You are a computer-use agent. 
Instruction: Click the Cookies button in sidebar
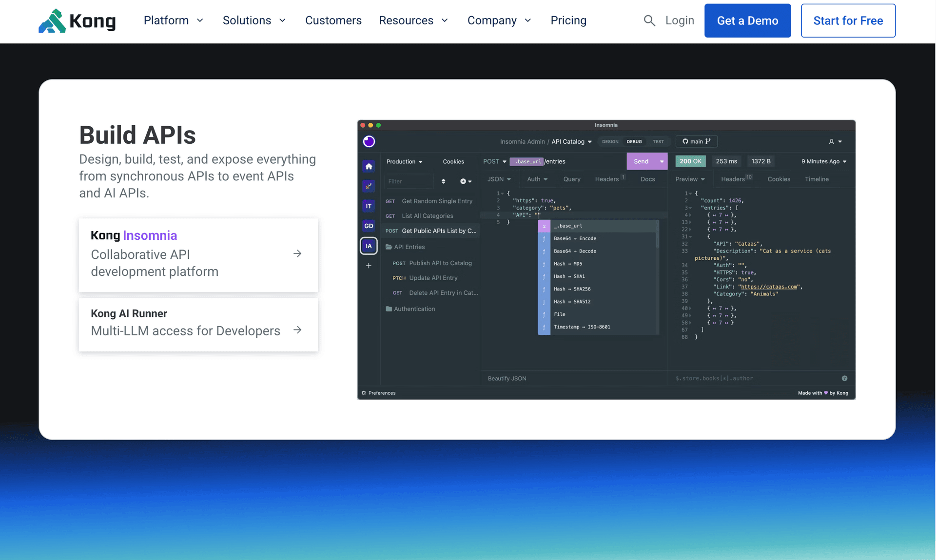pyautogui.click(x=453, y=161)
